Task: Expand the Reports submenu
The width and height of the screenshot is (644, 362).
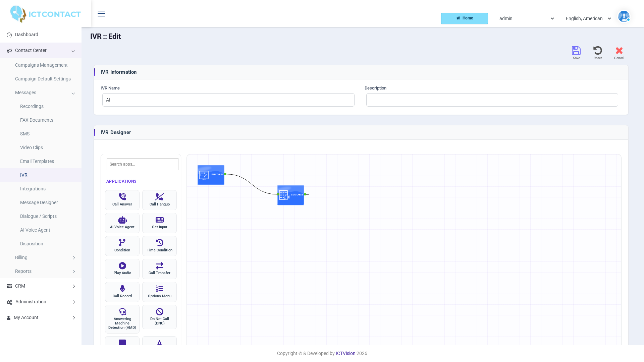Action: click(41, 271)
